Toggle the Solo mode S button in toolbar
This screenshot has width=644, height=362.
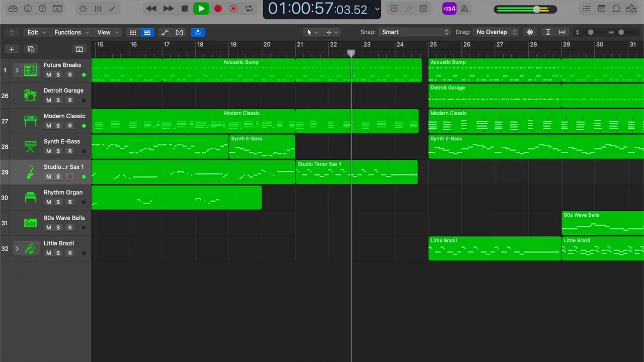point(424,9)
